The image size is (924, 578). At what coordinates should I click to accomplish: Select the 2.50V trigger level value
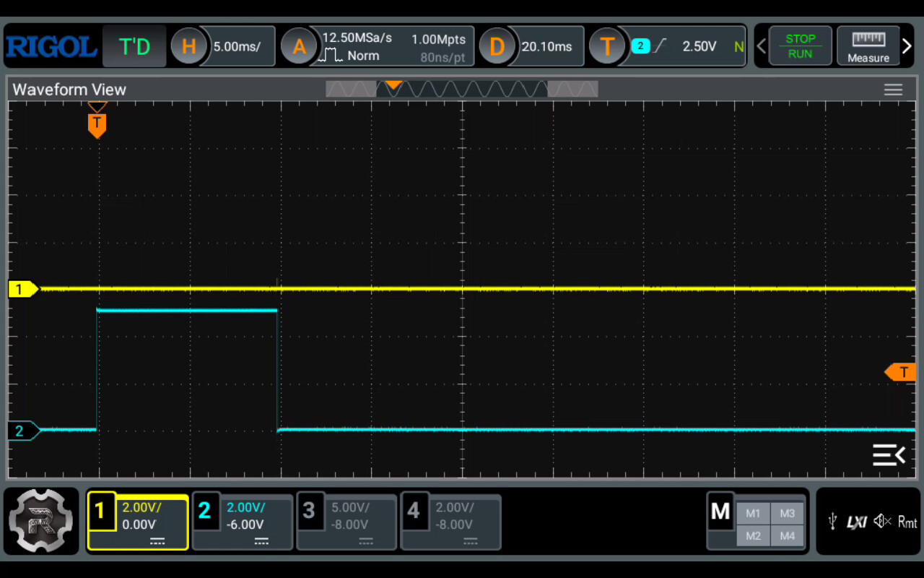pos(699,47)
